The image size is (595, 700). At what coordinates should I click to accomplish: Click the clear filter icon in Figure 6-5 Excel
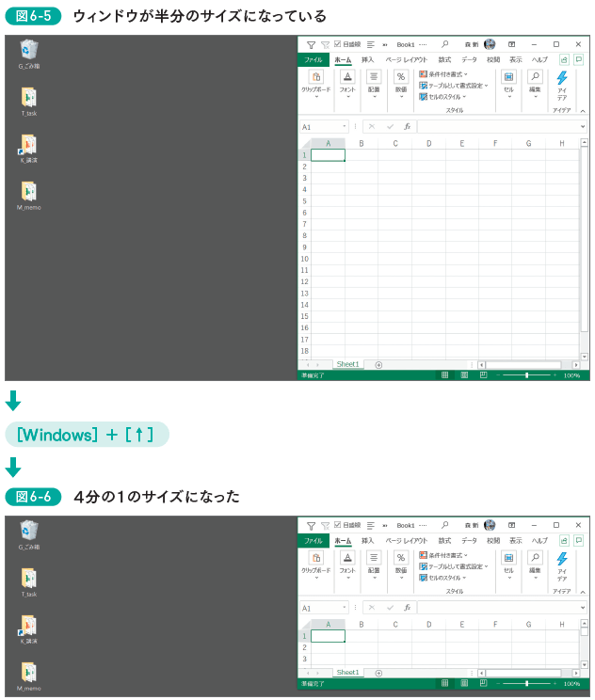[325, 45]
